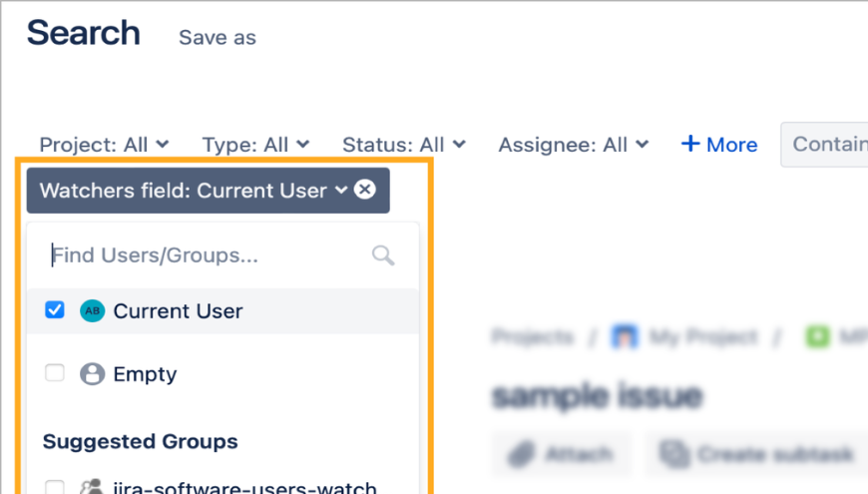Check the Empty checkbox
The width and height of the screenshot is (868, 494).
click(x=55, y=374)
